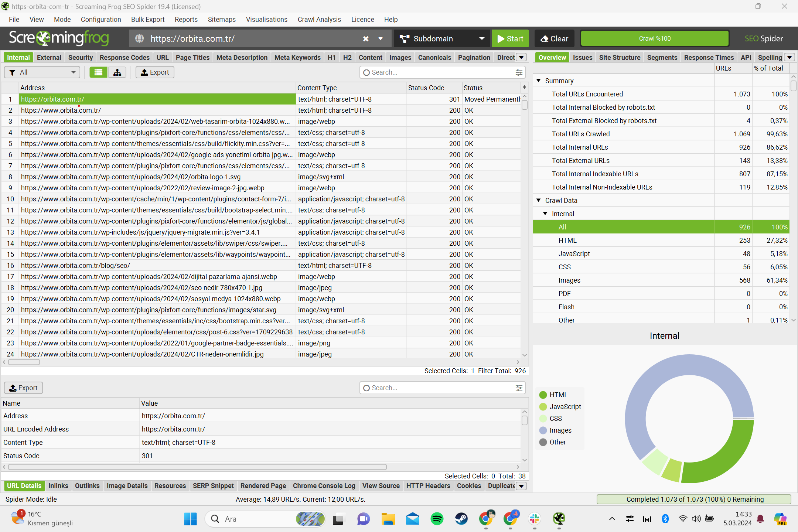Collapse the Crawl Data section
This screenshot has height=532, width=798.
(539, 200)
